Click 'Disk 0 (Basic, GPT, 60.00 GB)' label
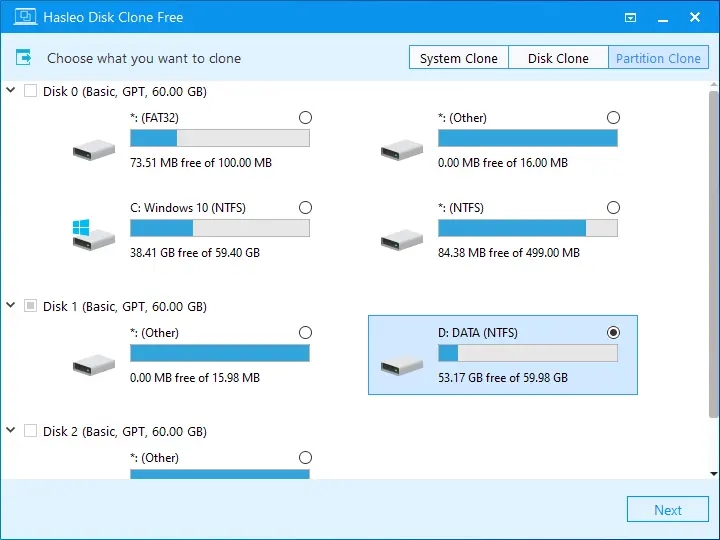 [x=124, y=91]
